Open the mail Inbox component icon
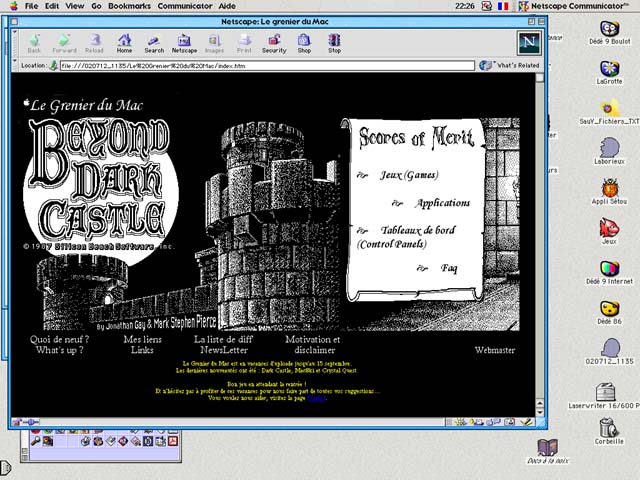Image resolution: width=640 pixels, height=480 pixels. tap(478, 422)
